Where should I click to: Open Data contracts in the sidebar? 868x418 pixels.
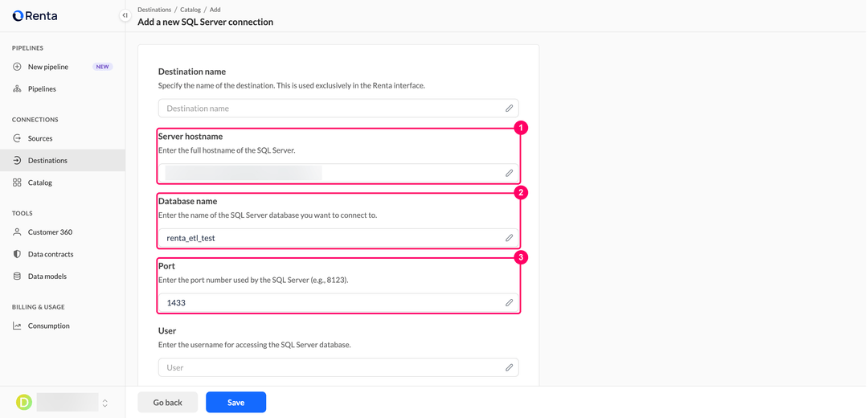[x=63, y=255]
